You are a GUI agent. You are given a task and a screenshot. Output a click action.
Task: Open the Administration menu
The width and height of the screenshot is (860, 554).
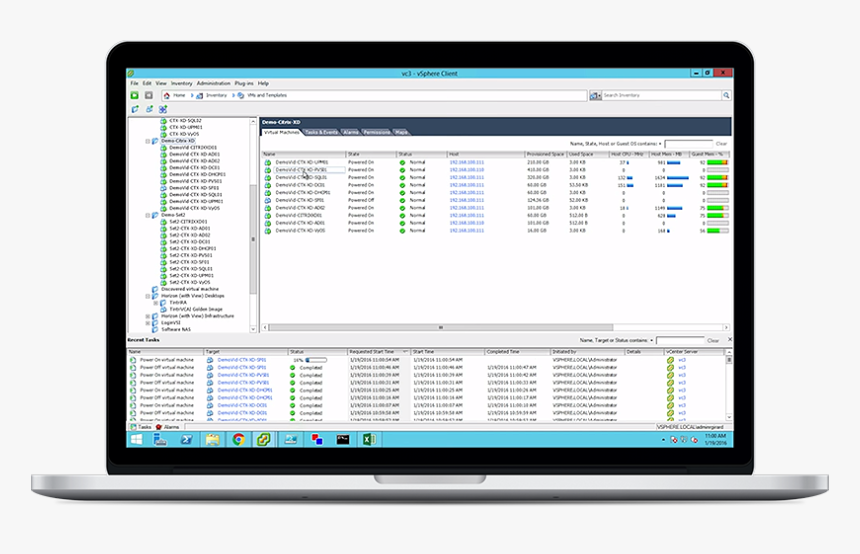tap(213, 83)
